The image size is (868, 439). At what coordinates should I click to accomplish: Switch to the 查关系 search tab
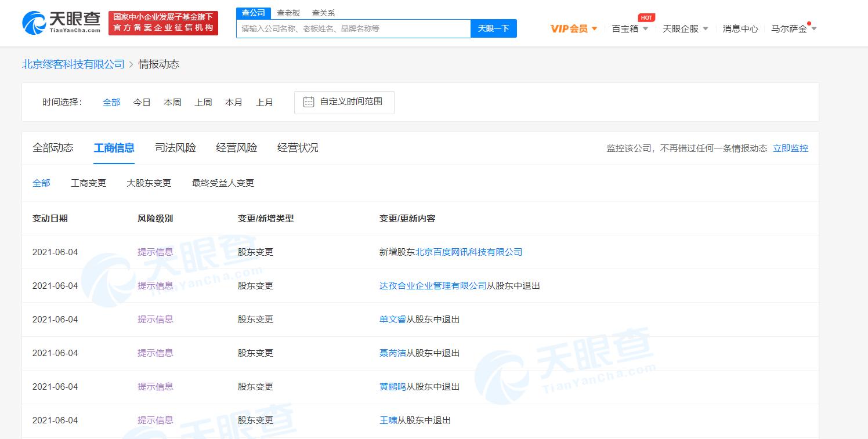tap(323, 13)
